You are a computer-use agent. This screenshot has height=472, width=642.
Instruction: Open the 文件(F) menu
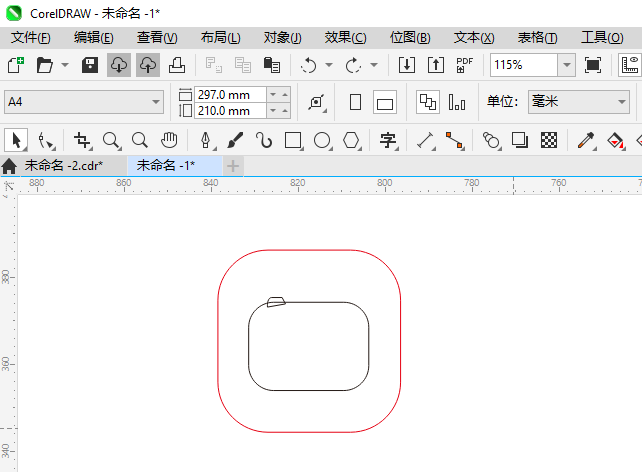pyautogui.click(x=31, y=38)
